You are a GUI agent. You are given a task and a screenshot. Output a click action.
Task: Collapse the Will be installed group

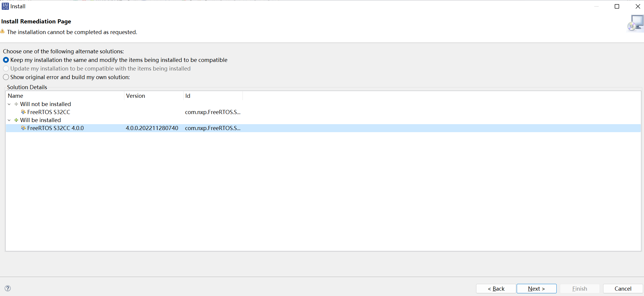[9, 120]
